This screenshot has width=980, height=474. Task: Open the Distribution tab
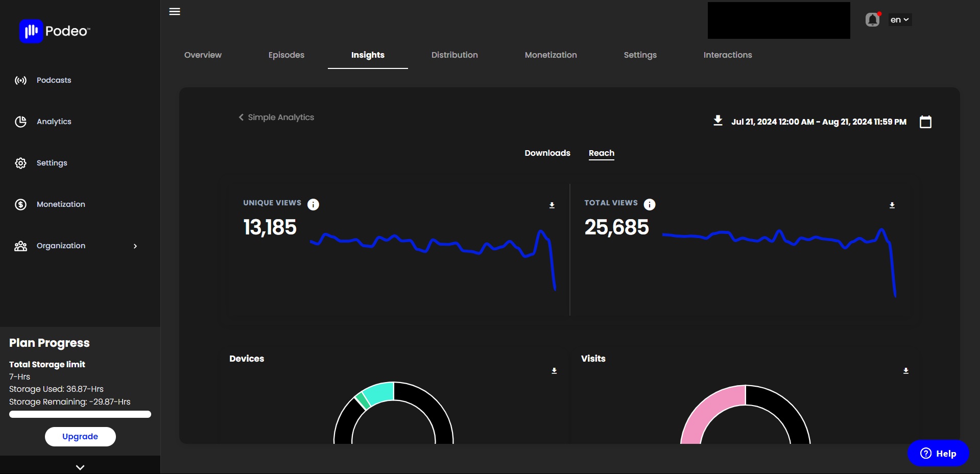[455, 55]
